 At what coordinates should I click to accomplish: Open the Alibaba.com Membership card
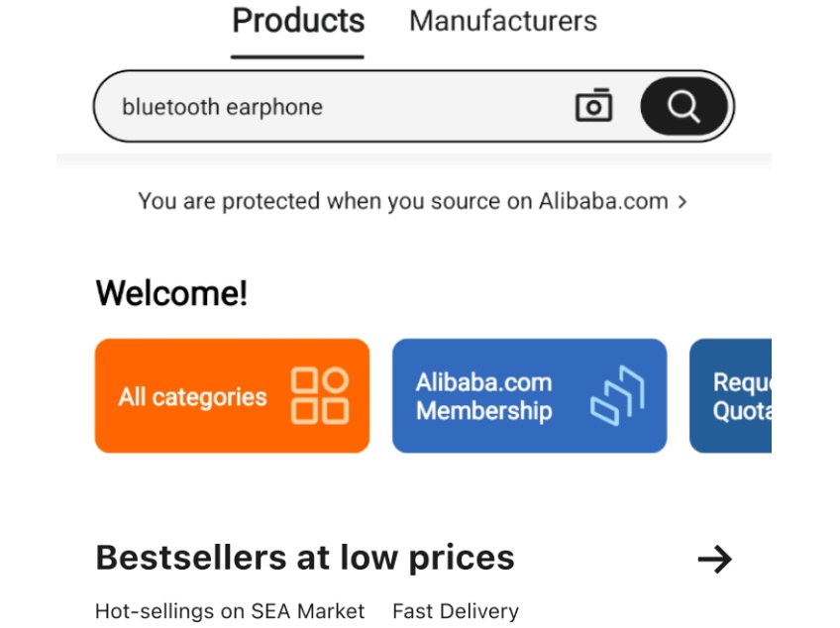click(x=529, y=396)
